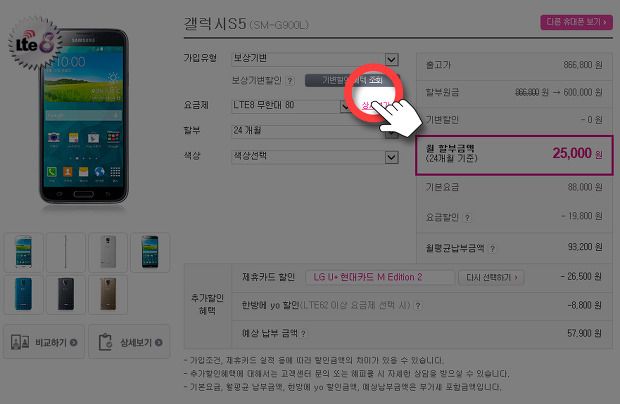Click the question mark after 한방에 yo 할인
The height and width of the screenshot is (404, 620).
(x=418, y=306)
